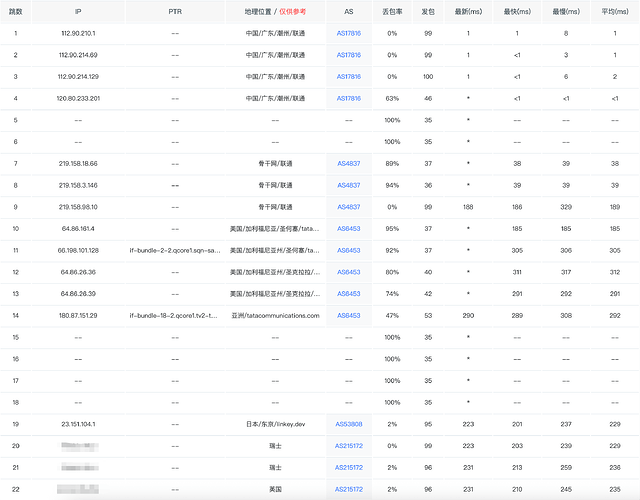Click the red 仅供参考 label
The width and height of the screenshot is (640, 500).
tap(293, 12)
